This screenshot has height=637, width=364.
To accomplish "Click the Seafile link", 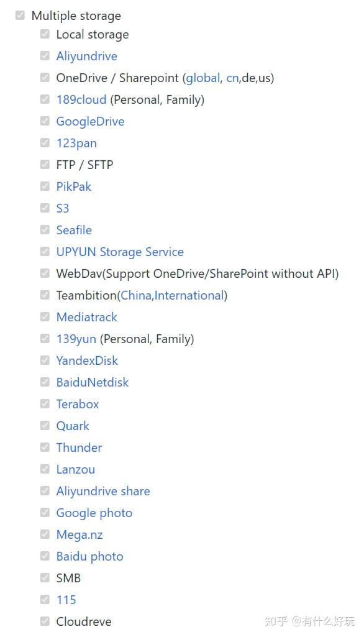I will coord(74,230).
